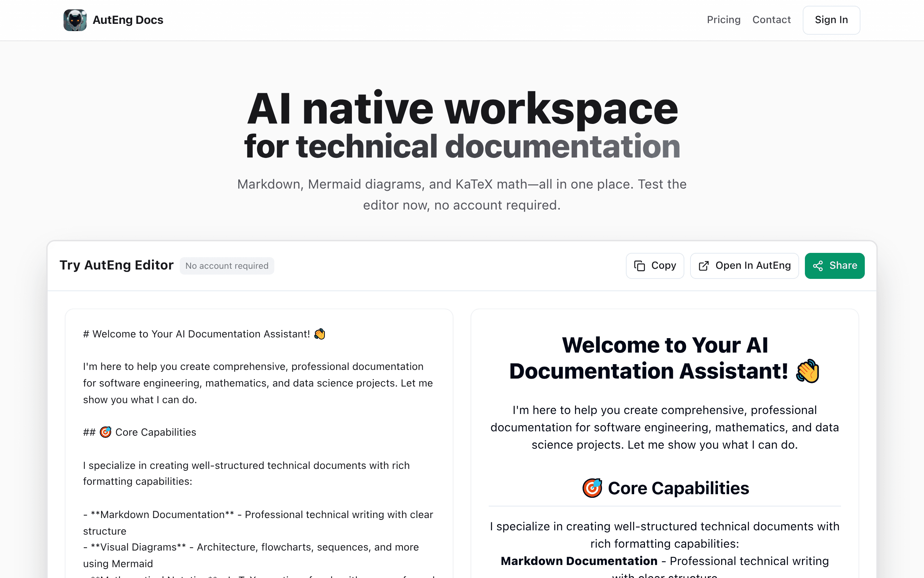Place cursor in markdown line '# Welcome to Your AI Documentation Assistant!'

(x=204, y=334)
